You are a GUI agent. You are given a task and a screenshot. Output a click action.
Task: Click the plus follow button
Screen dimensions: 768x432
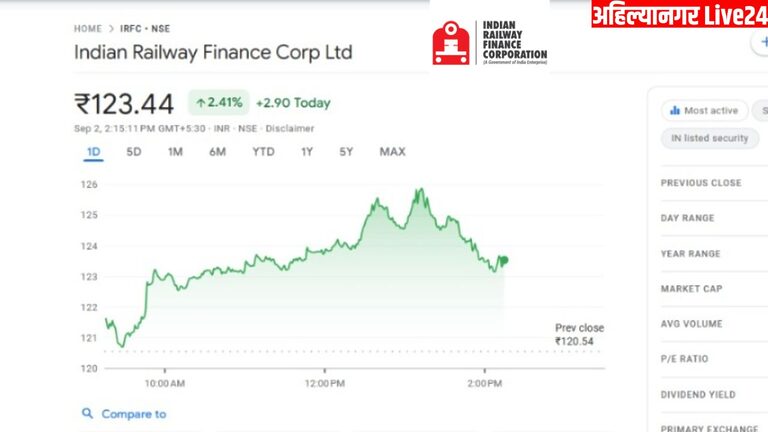point(759,43)
